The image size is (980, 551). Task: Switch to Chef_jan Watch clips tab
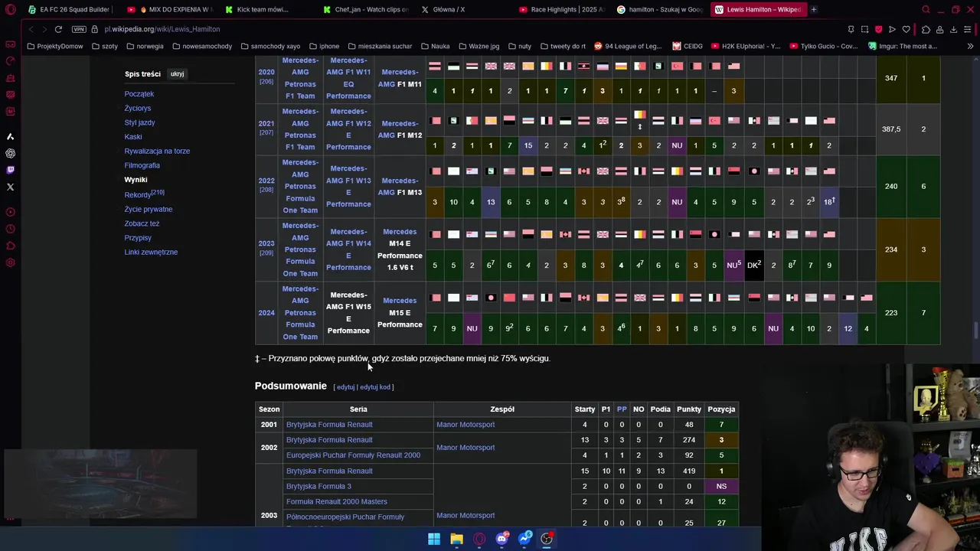coord(365,9)
